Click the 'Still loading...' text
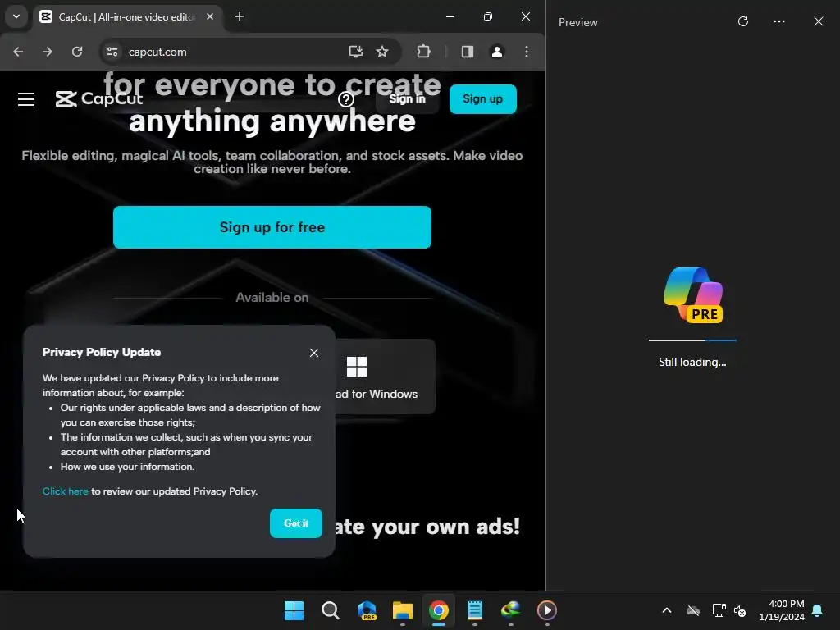840x630 pixels. (692, 362)
